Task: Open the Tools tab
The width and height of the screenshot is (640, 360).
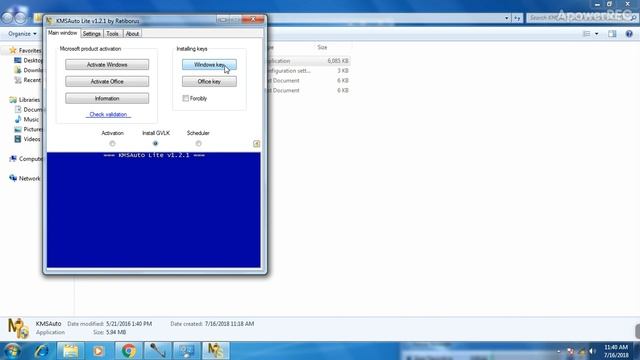Action: click(x=112, y=34)
